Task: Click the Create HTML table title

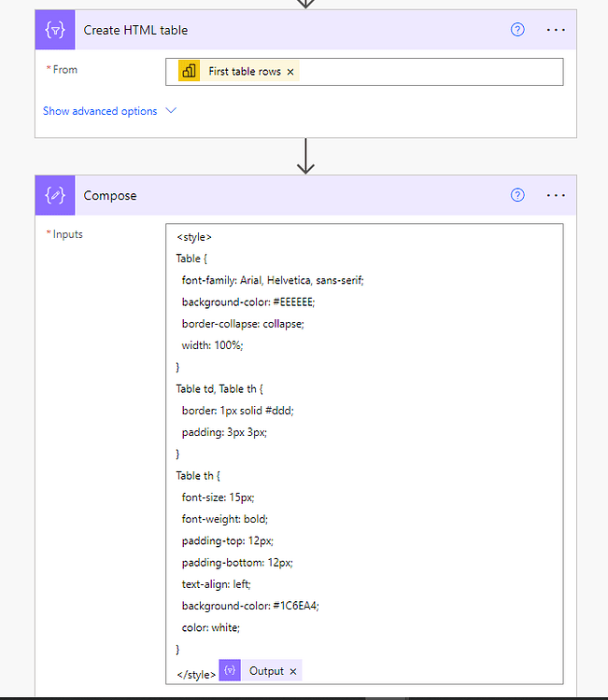Action: tap(135, 30)
